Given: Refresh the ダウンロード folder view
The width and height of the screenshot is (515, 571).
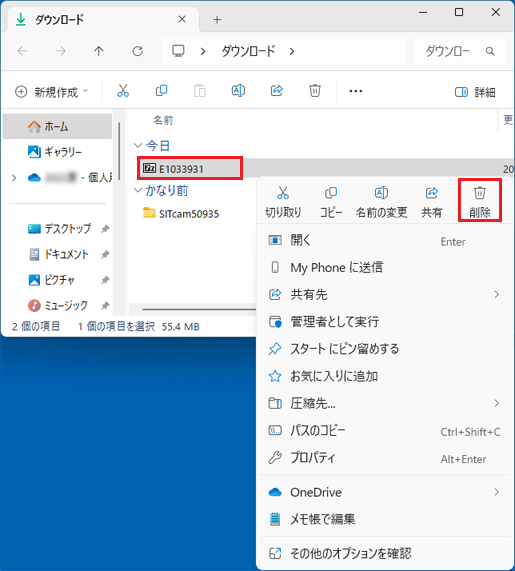Looking at the screenshot, I should [x=137, y=51].
